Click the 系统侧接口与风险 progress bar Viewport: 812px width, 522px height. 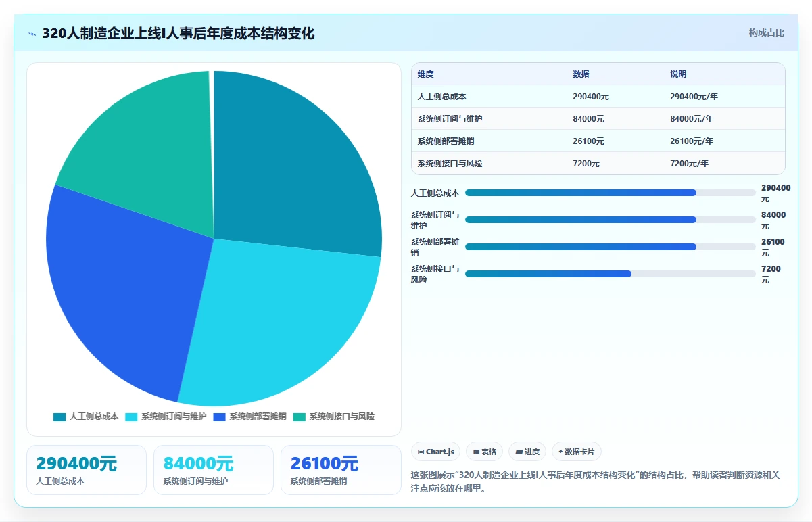point(611,274)
